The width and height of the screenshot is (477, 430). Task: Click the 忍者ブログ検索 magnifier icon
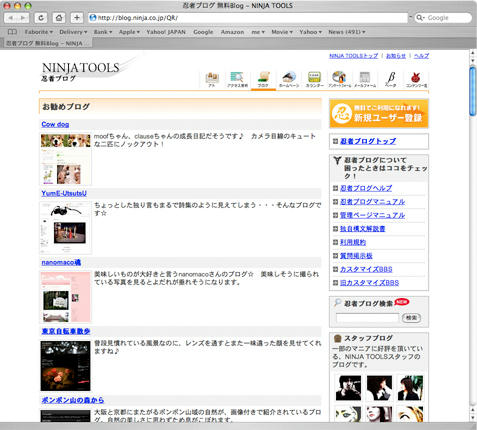pos(337,302)
